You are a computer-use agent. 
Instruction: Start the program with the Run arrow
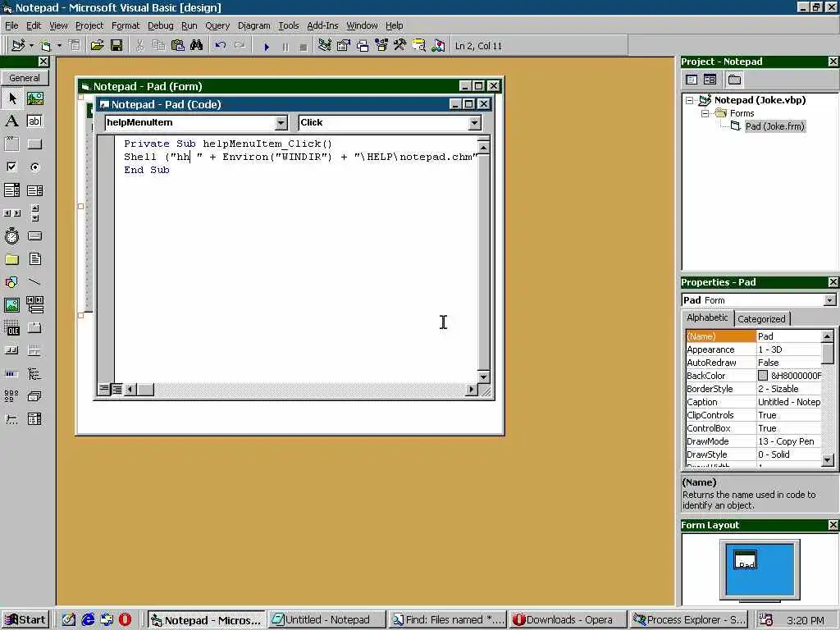267,47
